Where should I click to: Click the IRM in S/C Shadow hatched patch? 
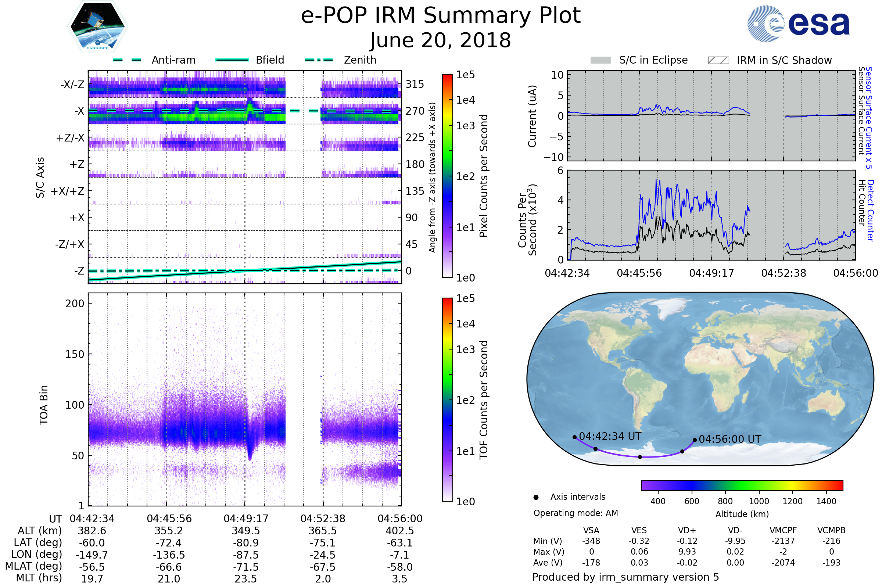tap(718, 60)
